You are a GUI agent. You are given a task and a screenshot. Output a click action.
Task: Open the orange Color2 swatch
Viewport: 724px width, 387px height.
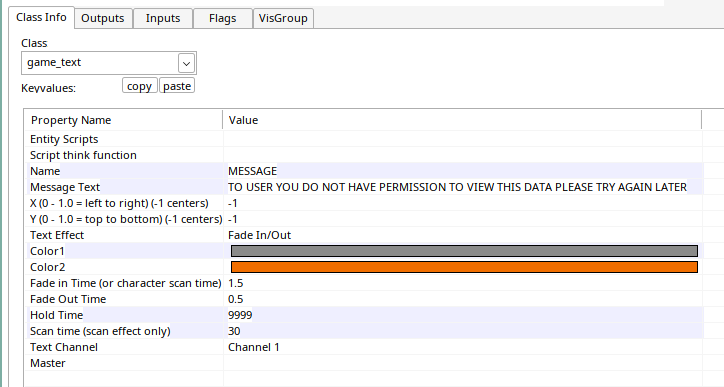pyautogui.click(x=464, y=267)
